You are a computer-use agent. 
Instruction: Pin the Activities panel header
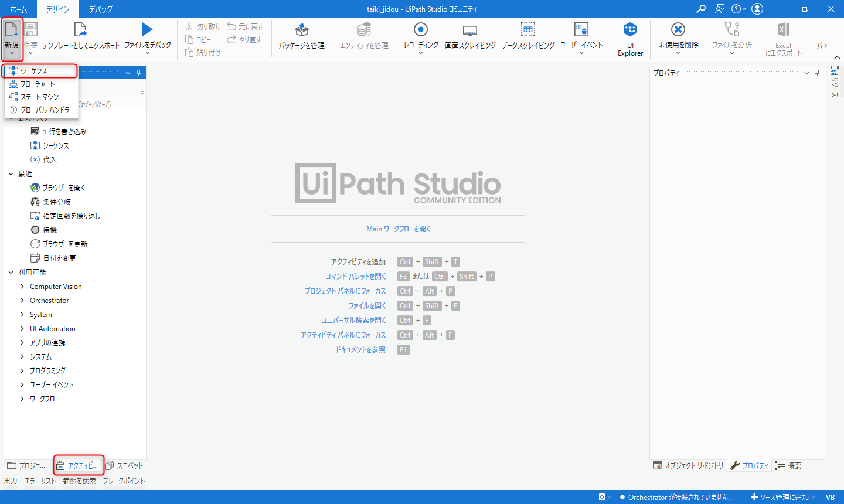click(x=138, y=73)
